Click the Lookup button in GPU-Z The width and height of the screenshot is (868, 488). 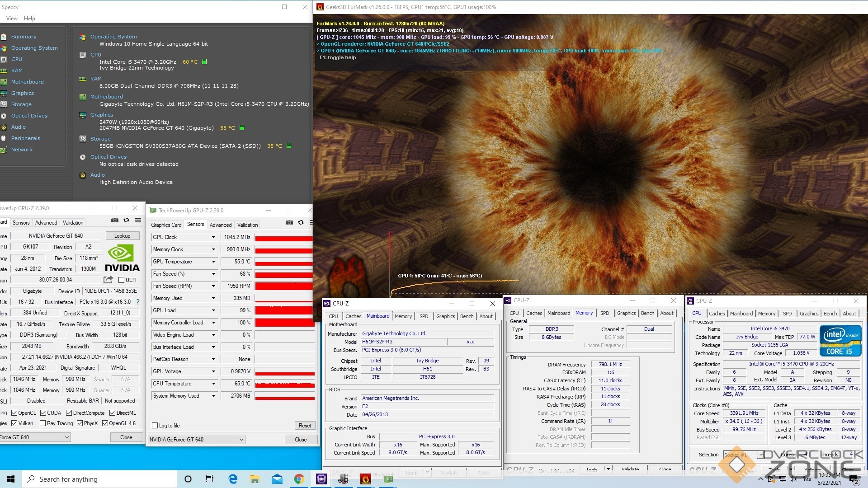122,236
